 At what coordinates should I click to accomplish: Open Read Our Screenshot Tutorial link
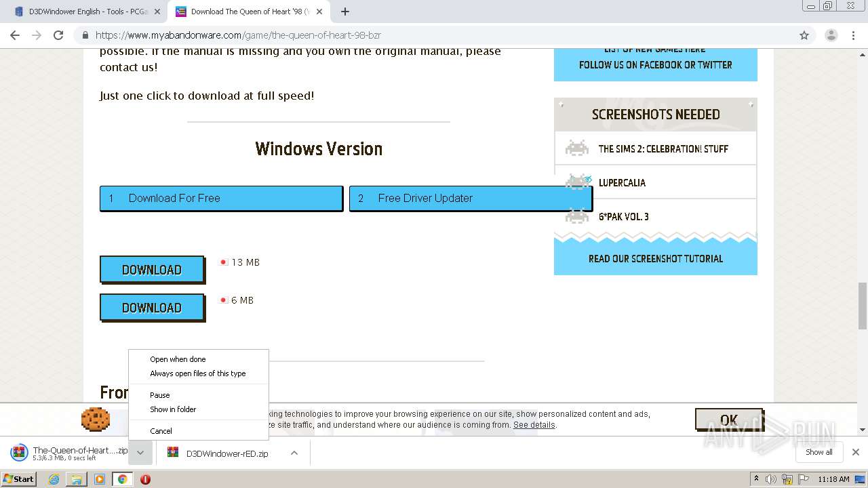point(656,259)
